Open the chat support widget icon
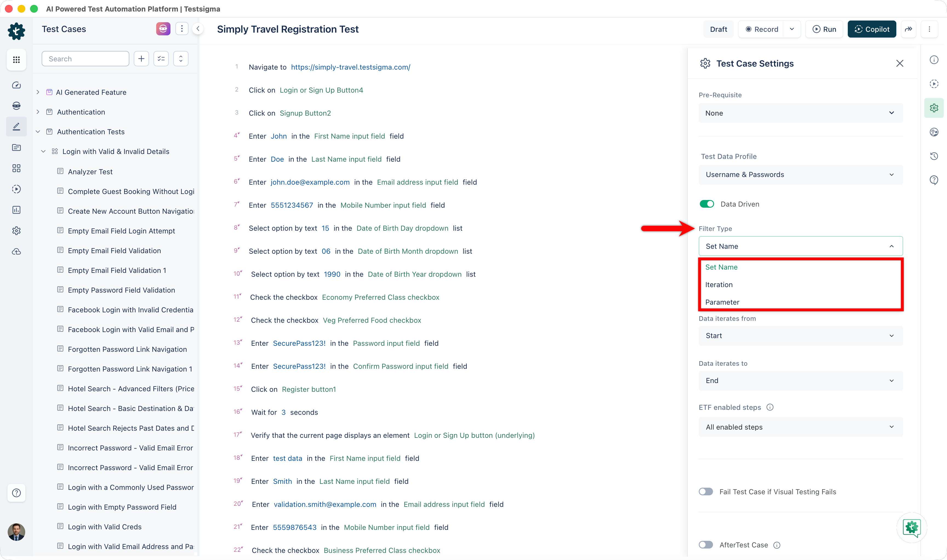 [x=912, y=528]
